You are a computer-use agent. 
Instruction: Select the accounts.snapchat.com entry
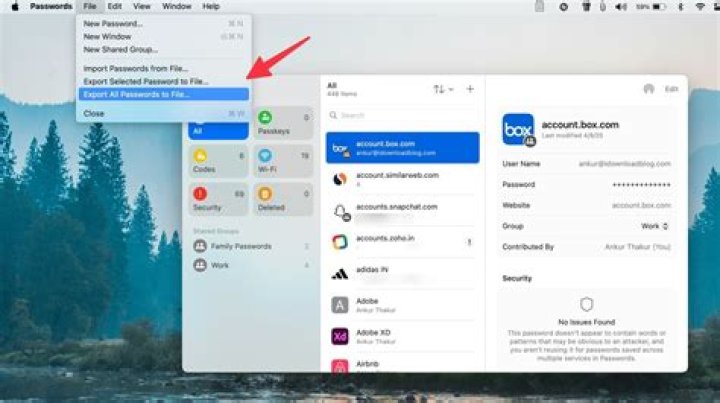pos(403,211)
